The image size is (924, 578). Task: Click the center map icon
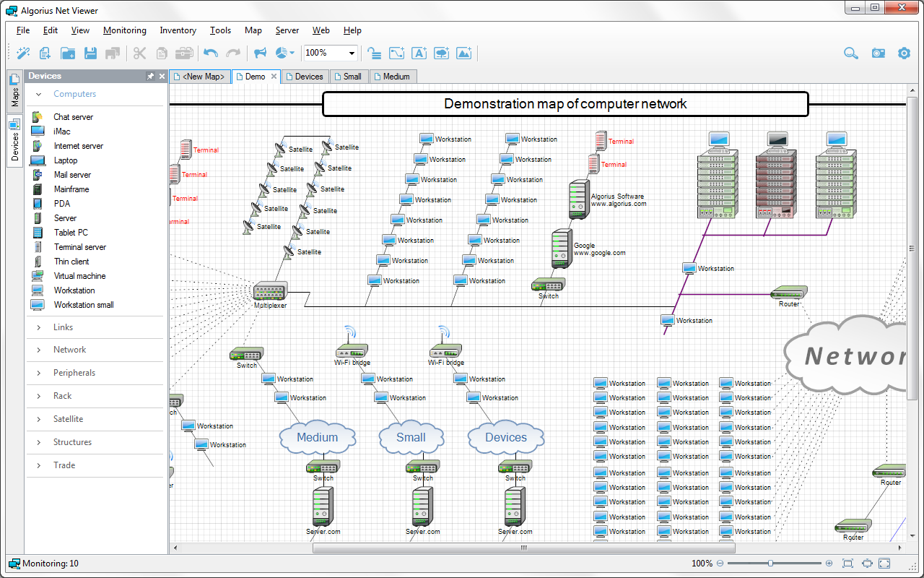pyautogui.click(x=867, y=564)
